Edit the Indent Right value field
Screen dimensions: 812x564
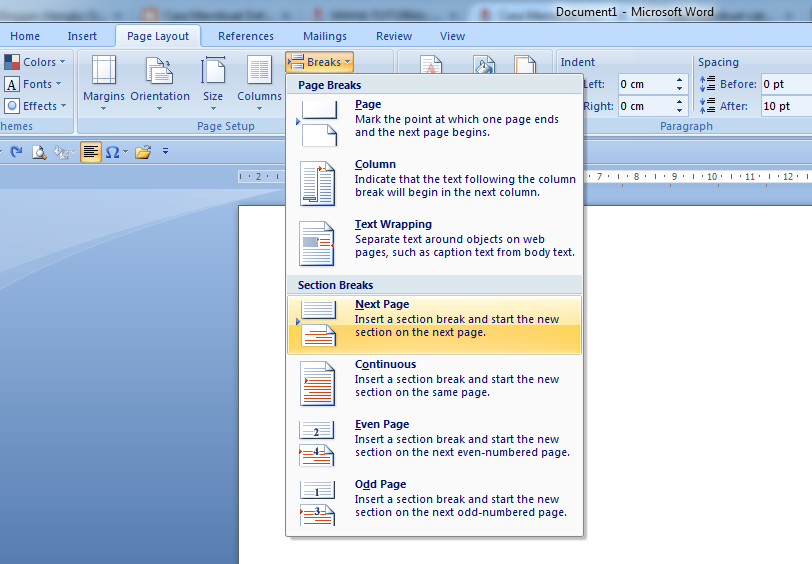[646, 106]
